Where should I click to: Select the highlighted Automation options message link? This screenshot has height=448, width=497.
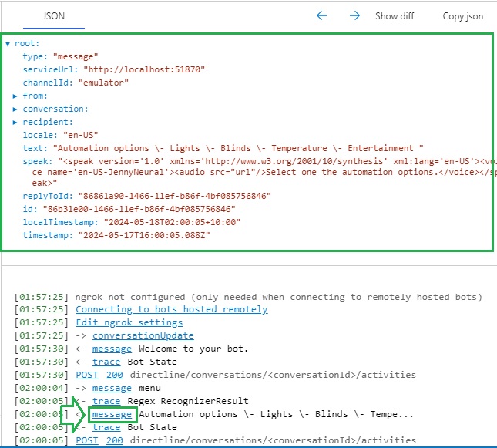112,414
